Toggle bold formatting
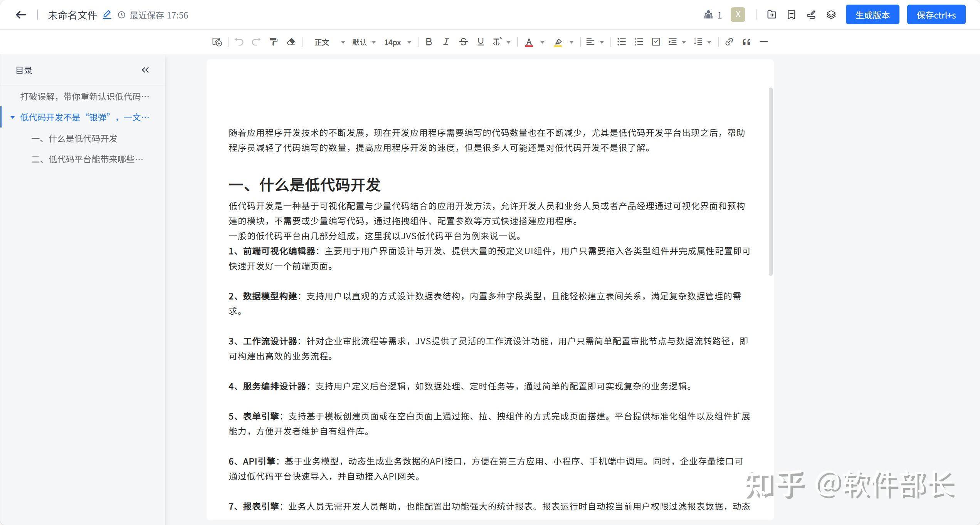 pos(429,42)
